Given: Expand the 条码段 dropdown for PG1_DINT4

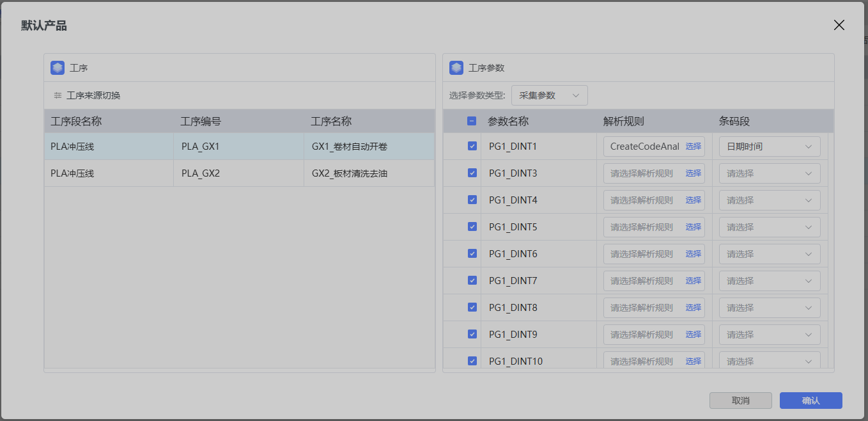Looking at the screenshot, I should pos(769,200).
